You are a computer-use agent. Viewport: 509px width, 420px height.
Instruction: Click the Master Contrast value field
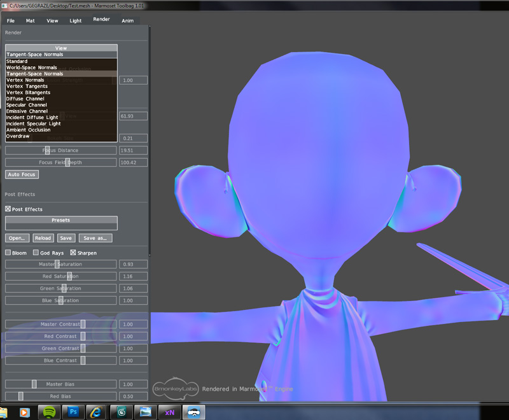coord(133,325)
